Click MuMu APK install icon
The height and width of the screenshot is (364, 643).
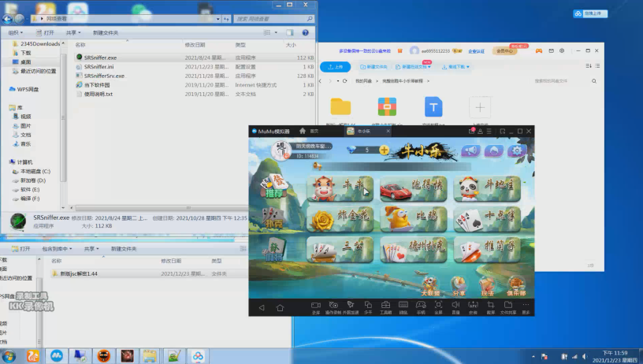473,307
